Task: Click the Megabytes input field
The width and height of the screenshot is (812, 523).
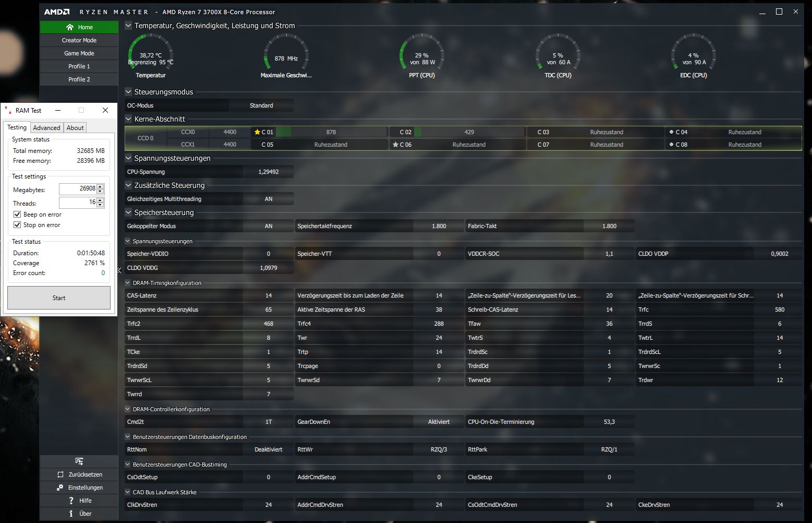Action: (78, 189)
